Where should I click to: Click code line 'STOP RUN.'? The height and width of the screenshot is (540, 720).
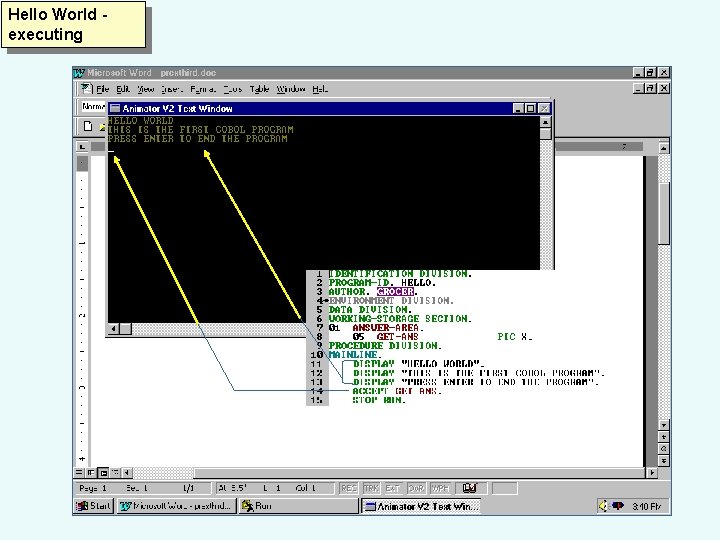(x=379, y=400)
